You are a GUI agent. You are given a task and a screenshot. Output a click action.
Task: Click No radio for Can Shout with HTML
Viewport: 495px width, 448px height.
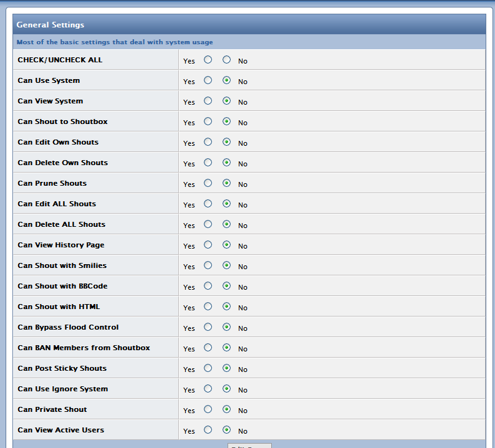coord(226,307)
